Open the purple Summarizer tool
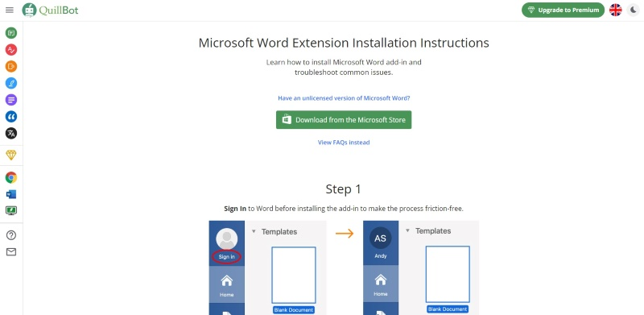 [11, 100]
